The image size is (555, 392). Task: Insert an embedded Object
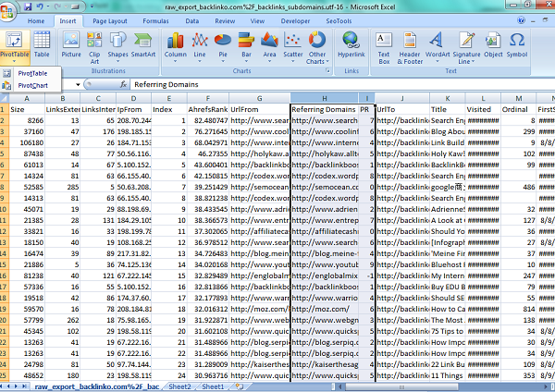[x=493, y=46]
